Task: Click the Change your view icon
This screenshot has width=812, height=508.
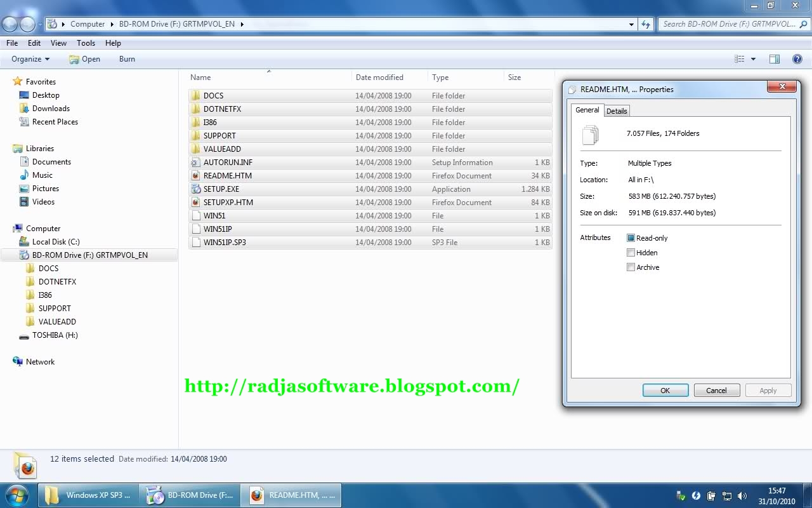Action: (x=740, y=59)
